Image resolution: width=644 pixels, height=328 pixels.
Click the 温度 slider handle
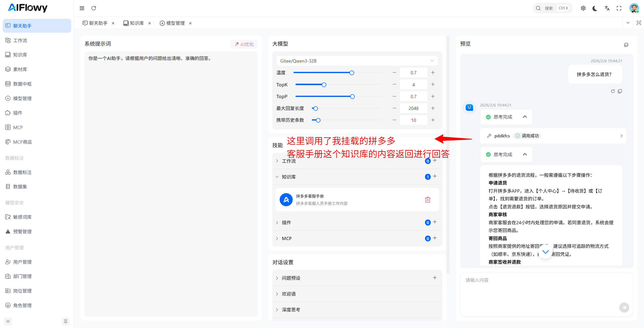pyautogui.click(x=352, y=73)
